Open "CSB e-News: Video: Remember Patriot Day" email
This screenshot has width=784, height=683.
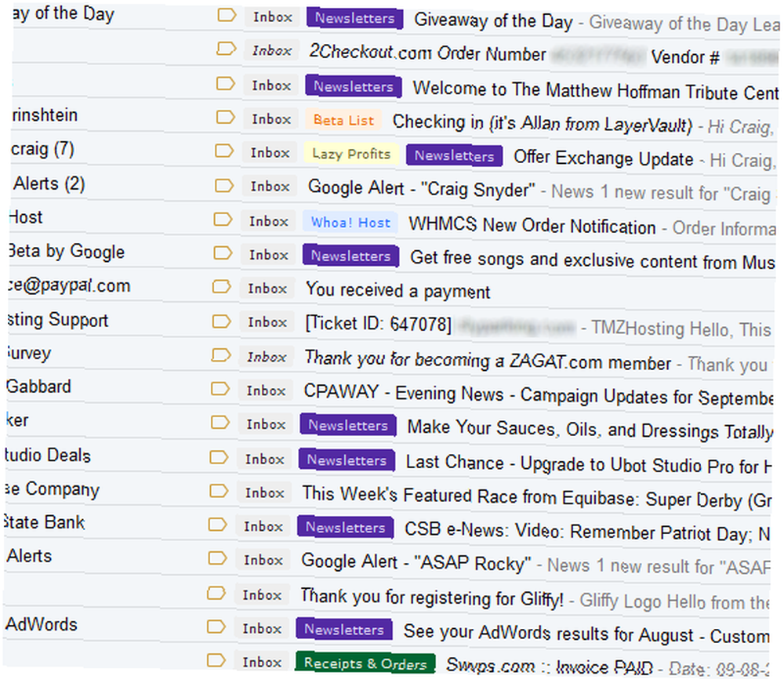coord(586,532)
